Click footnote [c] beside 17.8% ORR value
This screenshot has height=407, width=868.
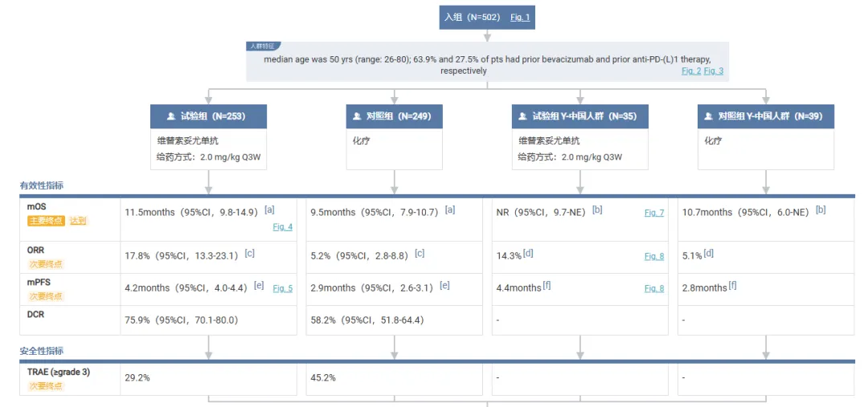249,253
